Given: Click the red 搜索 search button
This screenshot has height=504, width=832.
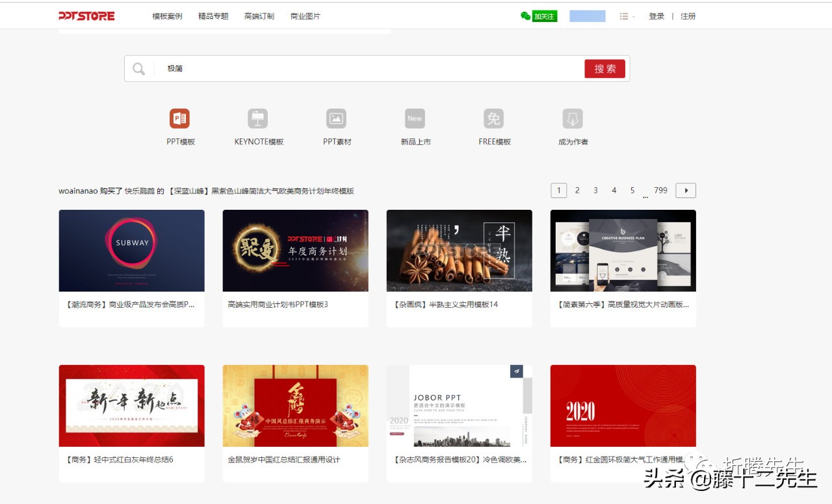Looking at the screenshot, I should pos(604,69).
